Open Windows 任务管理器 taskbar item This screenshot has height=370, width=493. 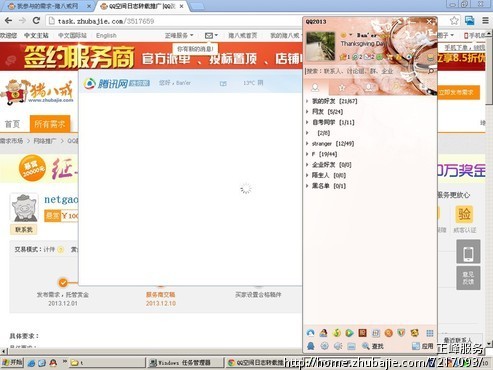pos(184,363)
